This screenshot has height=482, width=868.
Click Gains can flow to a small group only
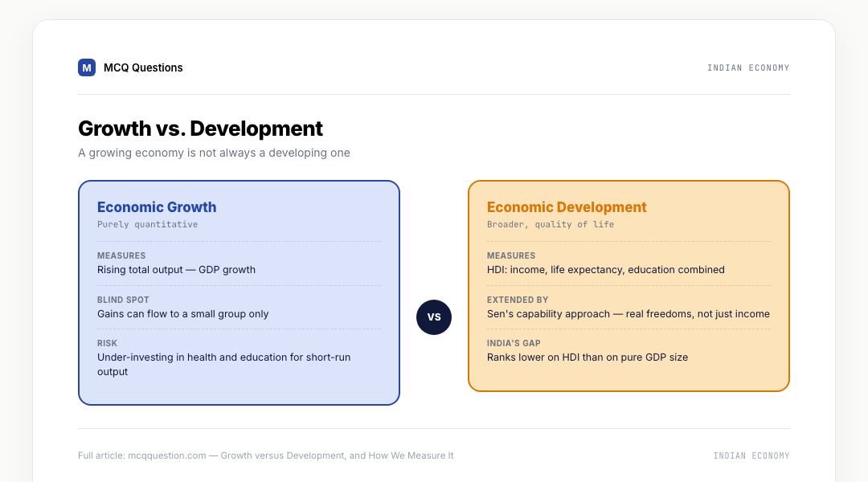pos(182,314)
